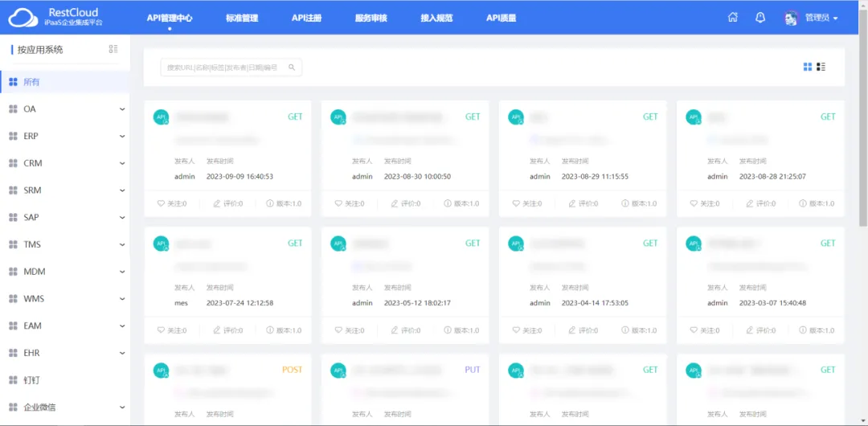Click the search magnifier icon

(x=292, y=68)
